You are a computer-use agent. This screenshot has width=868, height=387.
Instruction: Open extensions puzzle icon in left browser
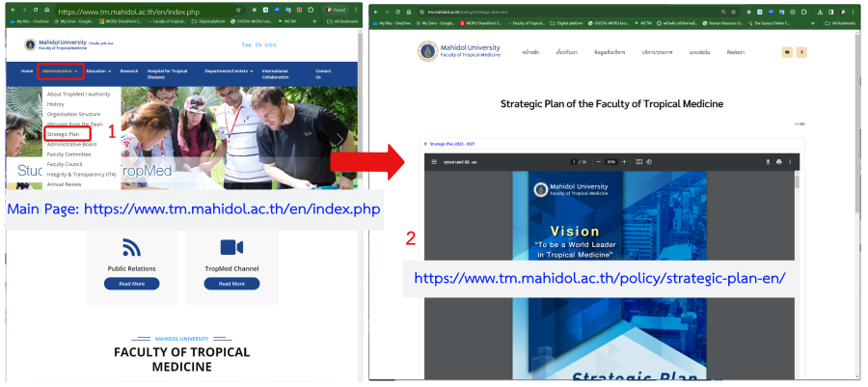pos(311,10)
